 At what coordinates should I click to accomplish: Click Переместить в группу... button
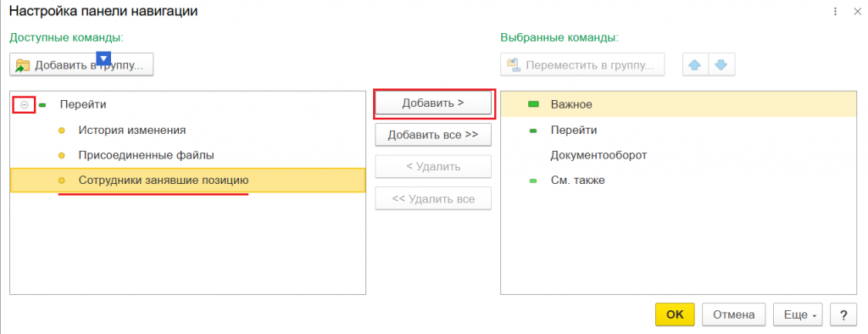(x=582, y=64)
